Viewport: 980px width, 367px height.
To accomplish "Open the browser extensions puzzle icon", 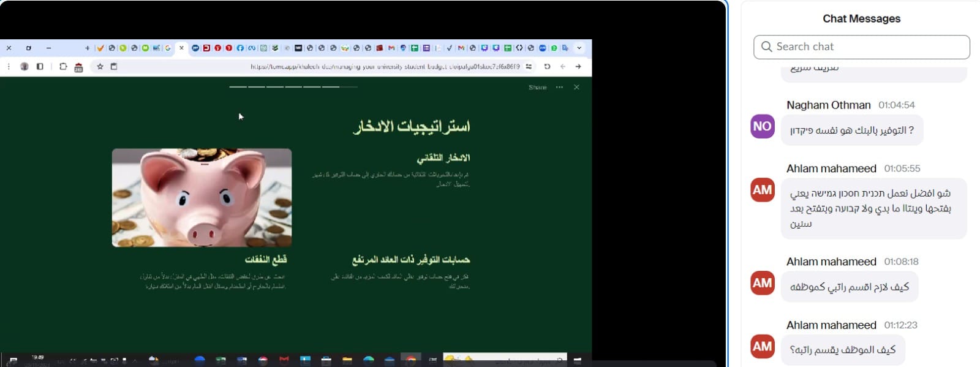I will pyautogui.click(x=63, y=66).
